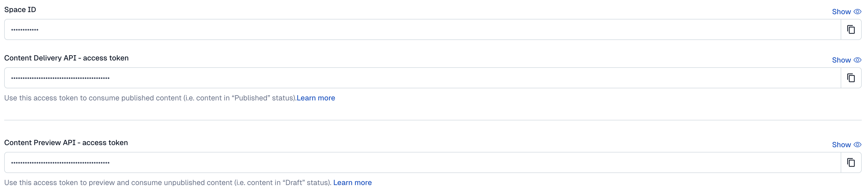
Task: Click the Space ID label
Action: [x=20, y=10]
